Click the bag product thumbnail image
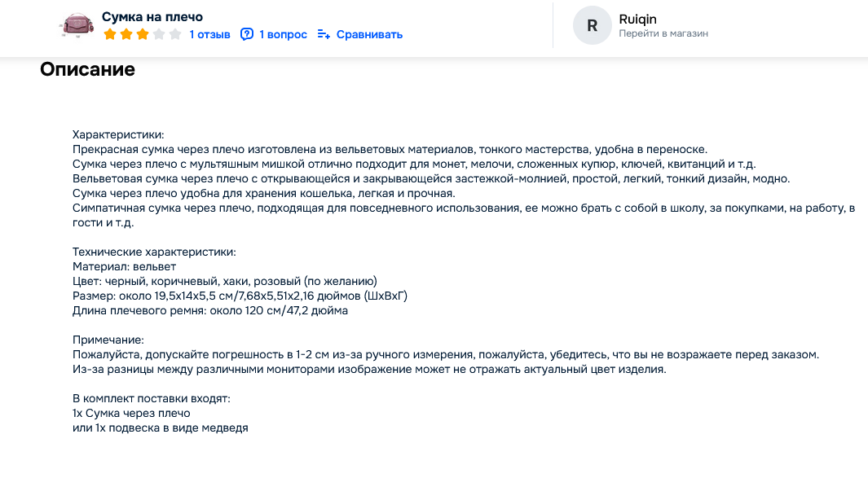Viewport: 868px width, 478px height. click(77, 25)
